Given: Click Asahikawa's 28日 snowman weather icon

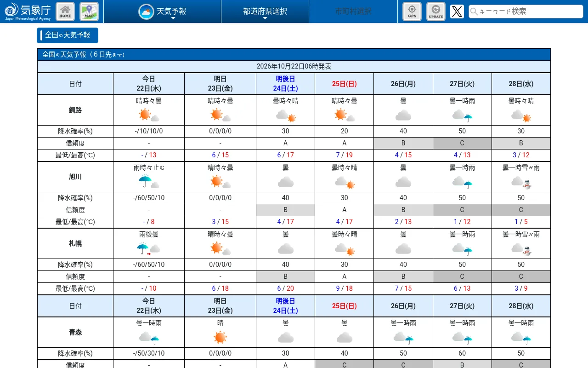Looking at the screenshot, I should pos(521,183).
